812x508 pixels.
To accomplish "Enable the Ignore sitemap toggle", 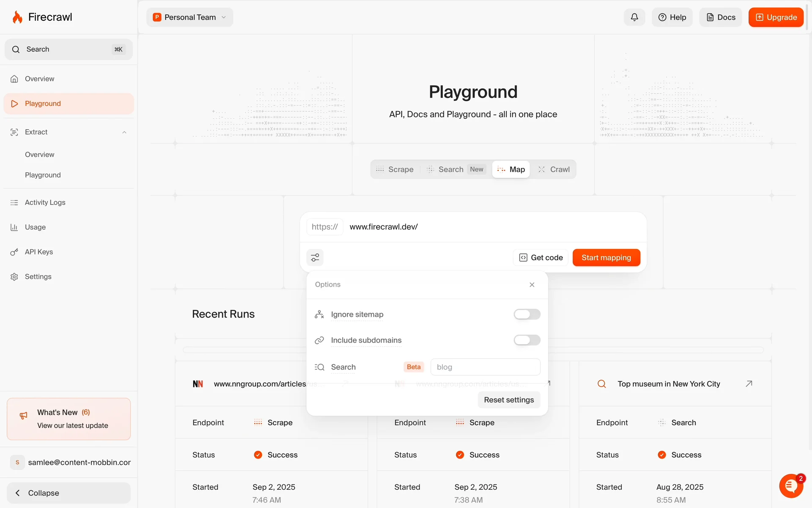I will 527,314.
